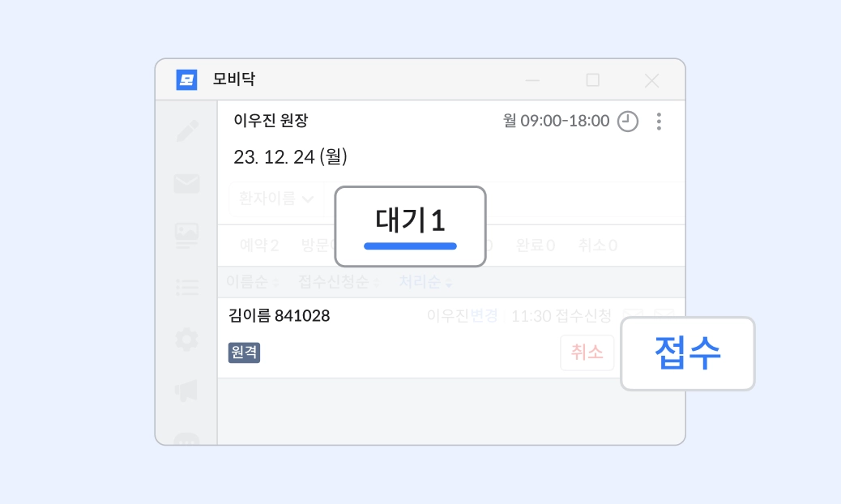Click the pencil edit icon in sidebar
Image resolution: width=841 pixels, height=504 pixels.
(187, 130)
